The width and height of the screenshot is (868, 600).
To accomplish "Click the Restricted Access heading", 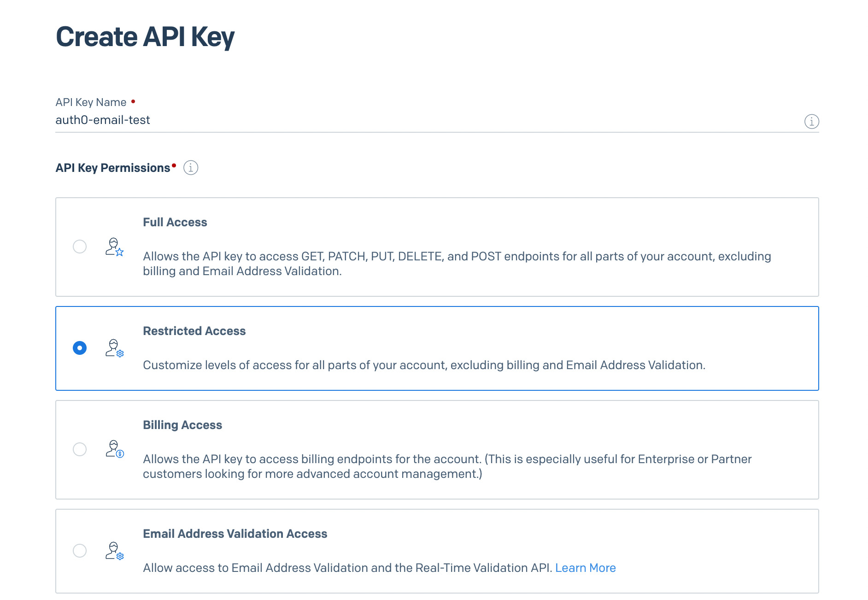I will coord(194,330).
